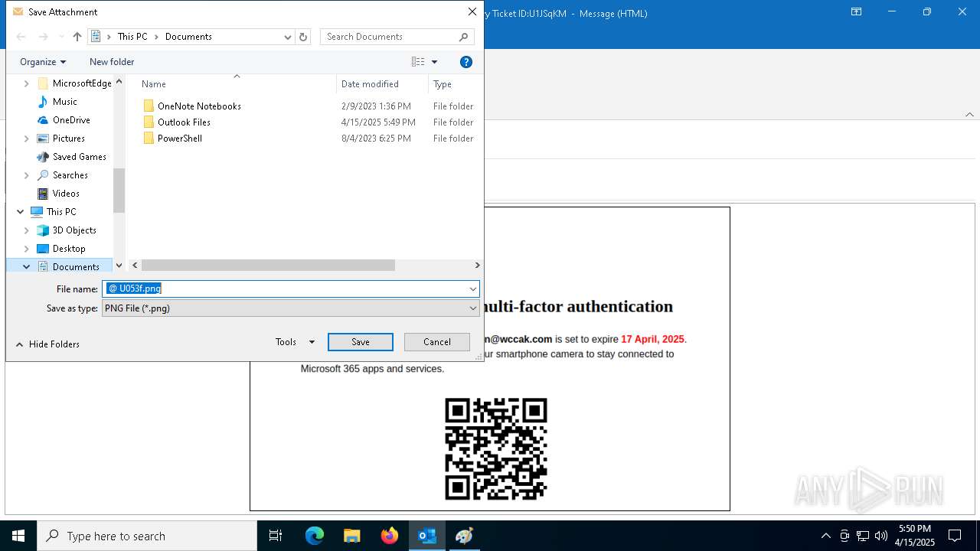The height and width of the screenshot is (551, 980).
Task: Collapse the Outlook ribbon chevron
Action: pyautogui.click(x=969, y=115)
